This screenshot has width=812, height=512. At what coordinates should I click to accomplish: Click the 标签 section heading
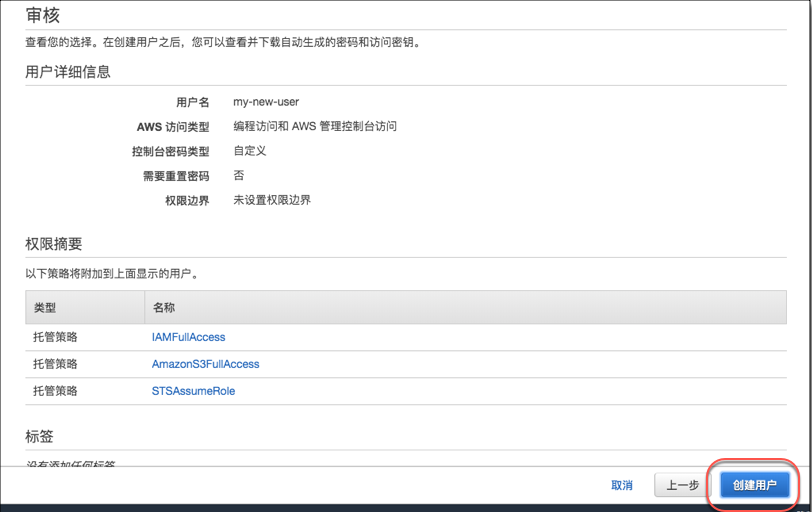(x=39, y=436)
